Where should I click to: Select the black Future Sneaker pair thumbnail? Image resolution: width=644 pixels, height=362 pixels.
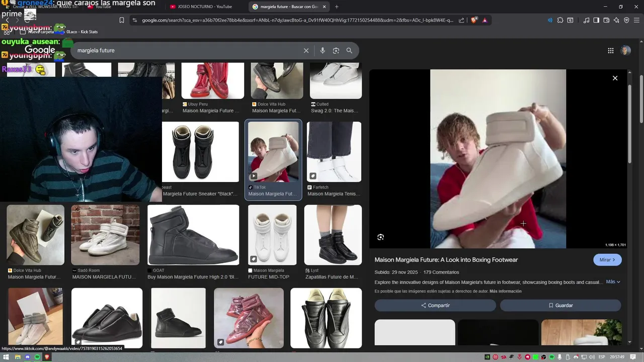click(200, 152)
